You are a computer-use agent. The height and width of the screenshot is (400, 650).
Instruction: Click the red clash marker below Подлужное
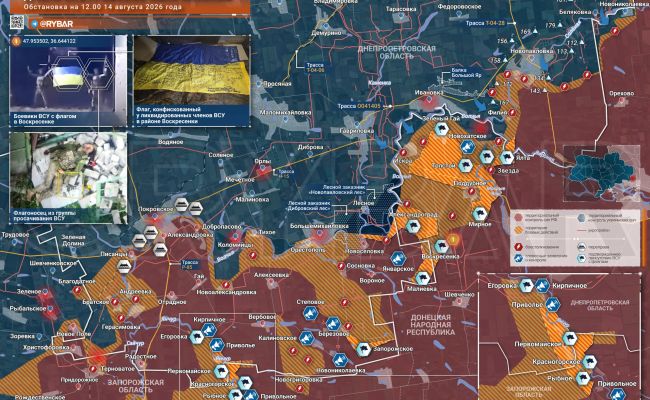pyautogui.click(x=471, y=192)
